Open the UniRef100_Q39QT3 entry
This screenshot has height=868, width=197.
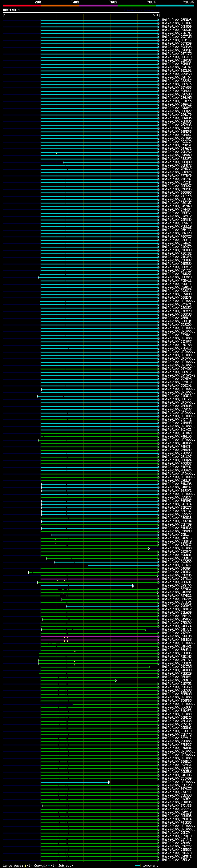(x=176, y=836)
